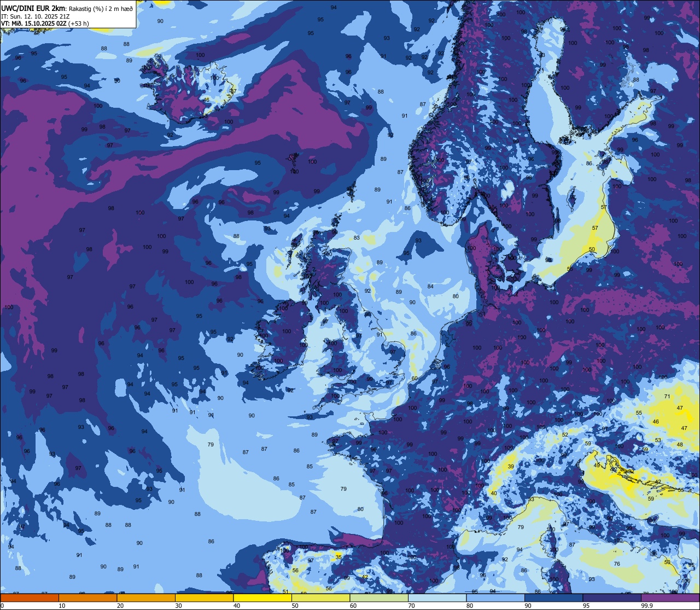The image size is (700, 610).
Task: Click the '99.9' legend tick label
Action: (647, 606)
